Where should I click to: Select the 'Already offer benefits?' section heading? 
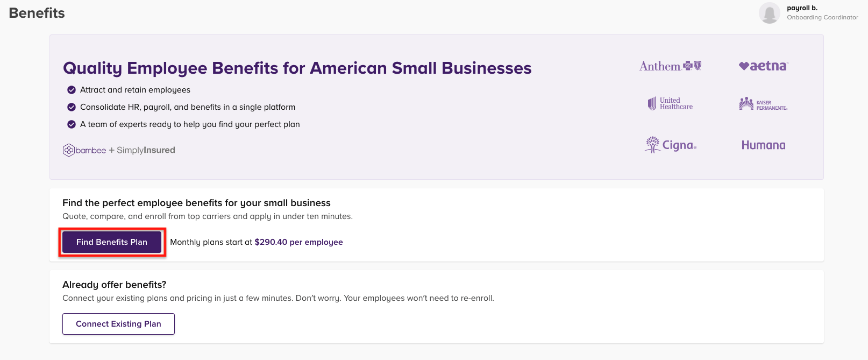click(113, 284)
